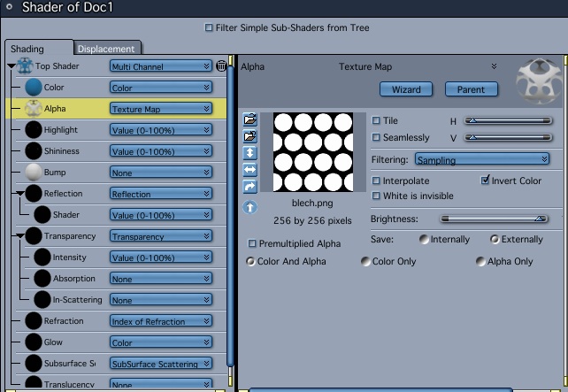This screenshot has width=568, height=392.
Task: Click the Glow channel sphere
Action: tap(34, 342)
